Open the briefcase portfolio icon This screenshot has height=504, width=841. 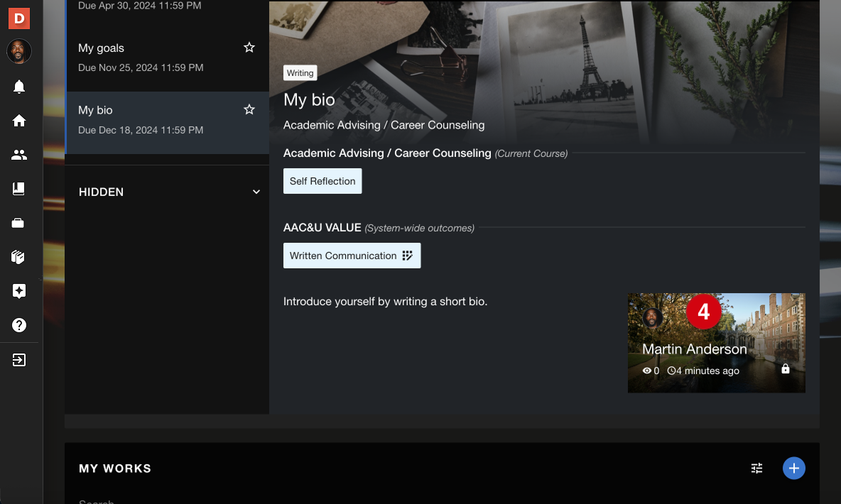coord(18,223)
